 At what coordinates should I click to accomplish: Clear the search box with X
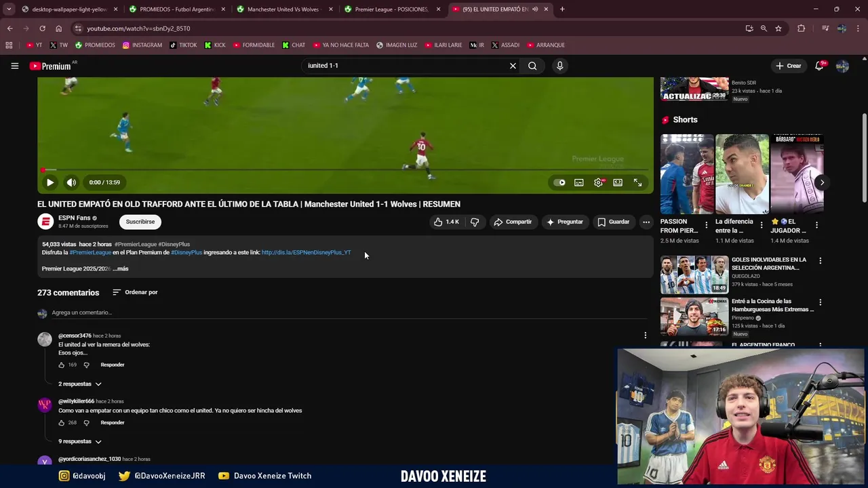pyautogui.click(x=513, y=66)
